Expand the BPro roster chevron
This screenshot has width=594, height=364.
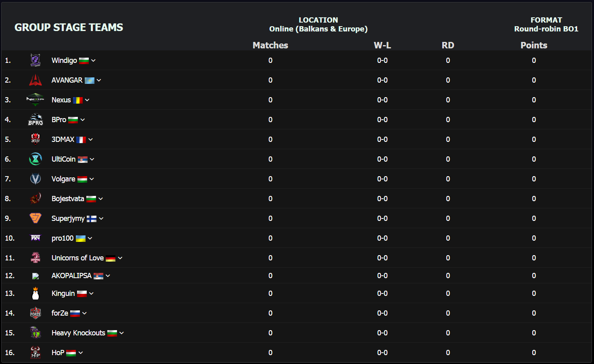point(83,120)
